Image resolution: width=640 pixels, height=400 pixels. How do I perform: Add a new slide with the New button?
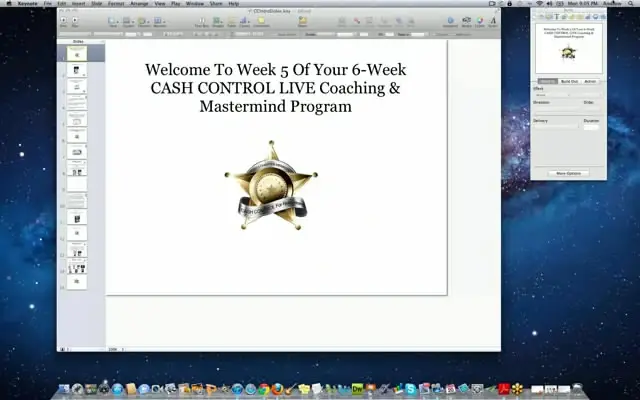coord(63,21)
